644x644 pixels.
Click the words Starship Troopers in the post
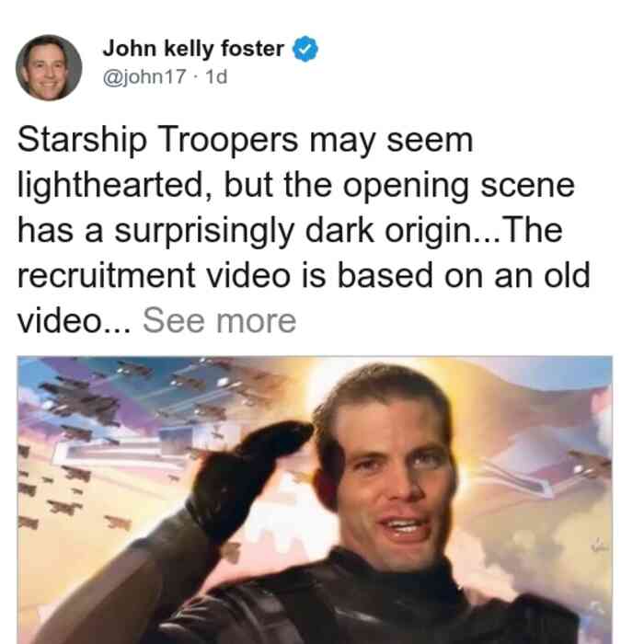pos(157,140)
